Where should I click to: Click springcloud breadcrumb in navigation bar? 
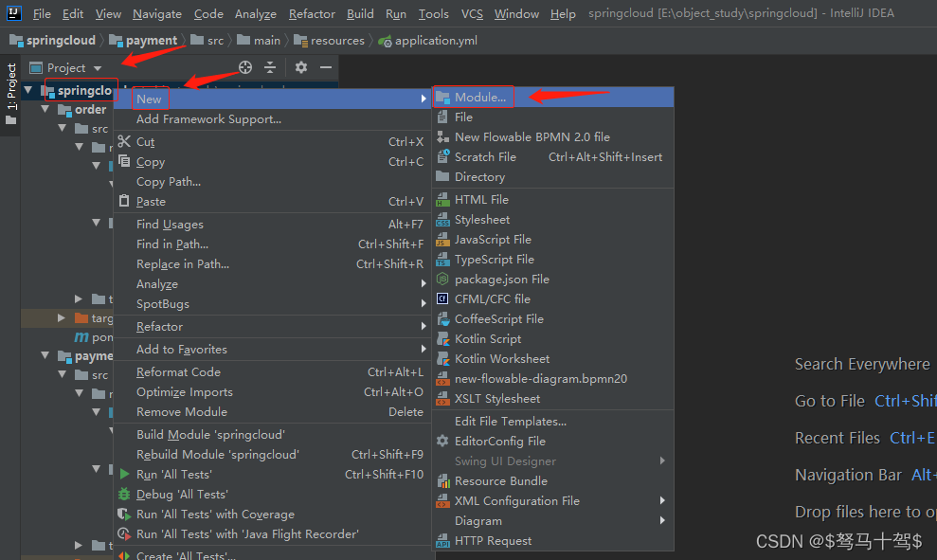coord(53,41)
